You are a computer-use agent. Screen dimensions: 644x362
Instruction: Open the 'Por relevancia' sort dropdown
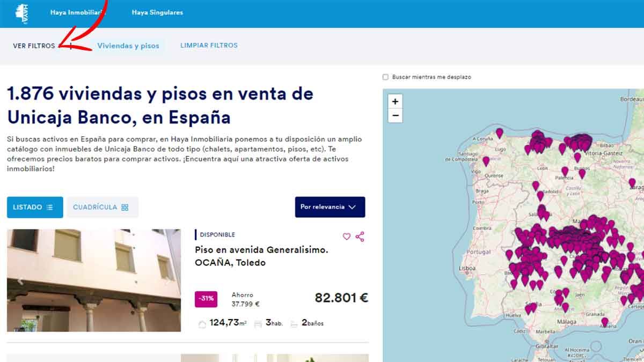pos(330,207)
